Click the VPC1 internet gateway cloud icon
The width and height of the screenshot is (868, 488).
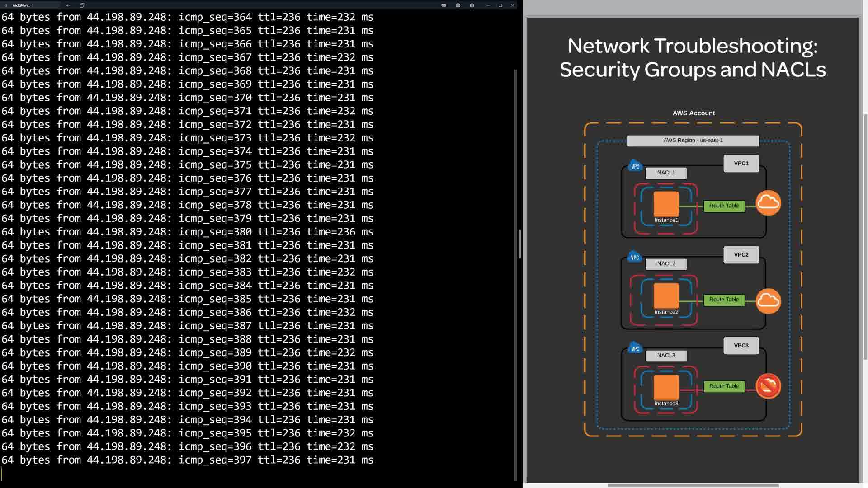[768, 203]
